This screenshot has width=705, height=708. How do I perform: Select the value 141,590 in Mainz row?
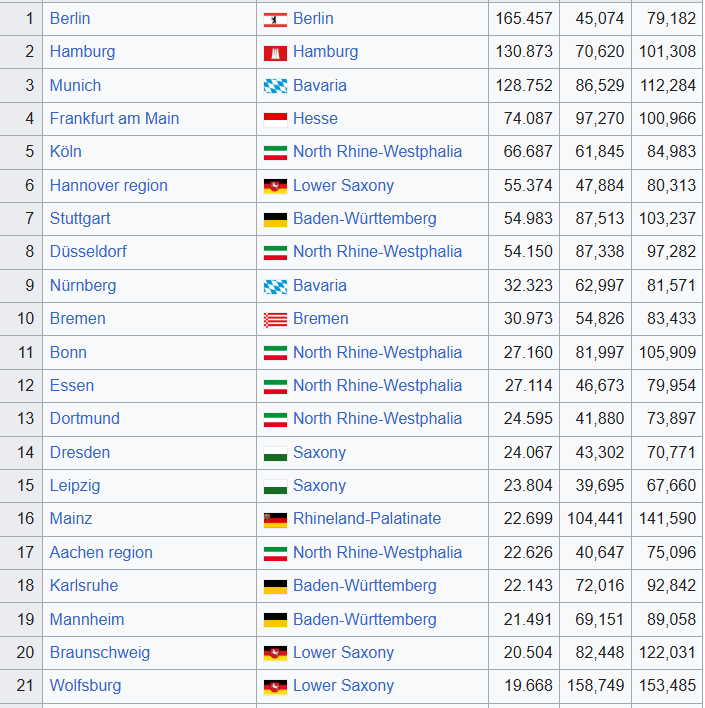pyautogui.click(x=668, y=519)
